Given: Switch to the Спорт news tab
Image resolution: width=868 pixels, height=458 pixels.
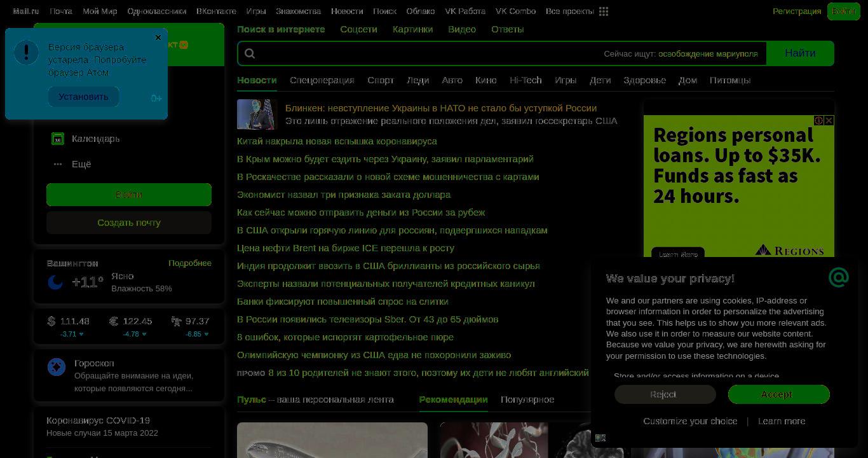Looking at the screenshot, I should pyautogui.click(x=381, y=80).
